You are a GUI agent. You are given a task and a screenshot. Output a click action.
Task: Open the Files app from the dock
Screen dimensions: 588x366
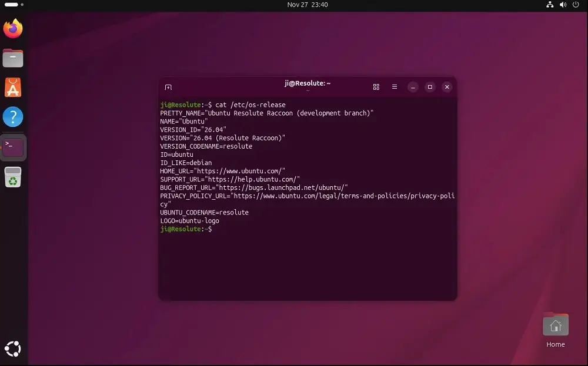(x=12, y=58)
